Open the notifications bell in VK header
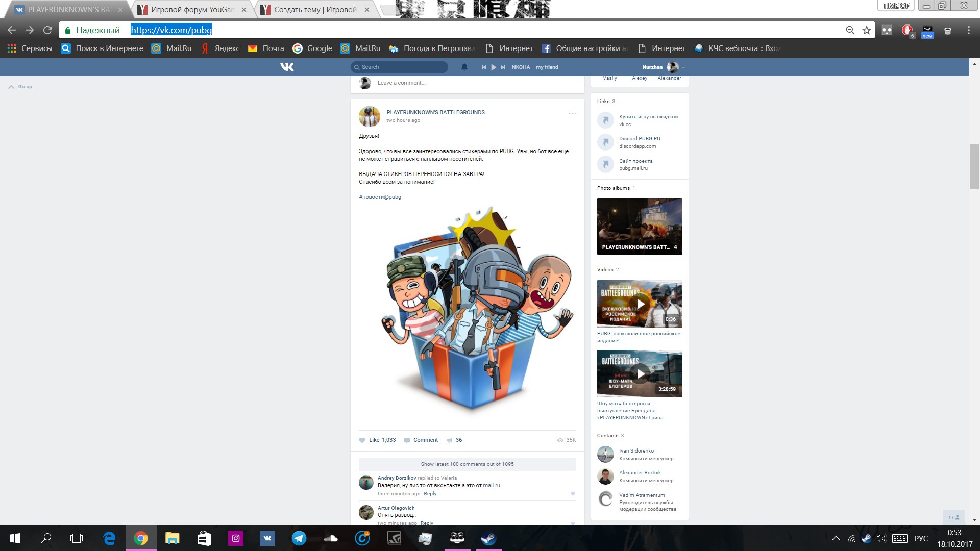The width and height of the screenshot is (980, 551). coord(464,67)
